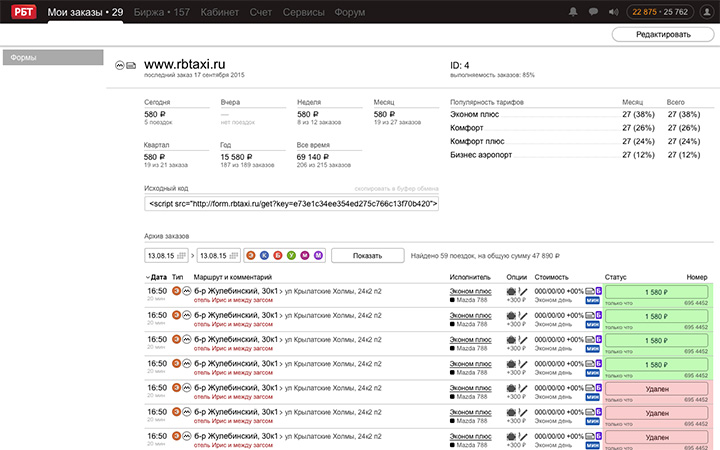Image resolution: width=720 pixels, height=450 pixels.
Task: Click the pen option icon in sixth order row
Action: click(x=523, y=412)
